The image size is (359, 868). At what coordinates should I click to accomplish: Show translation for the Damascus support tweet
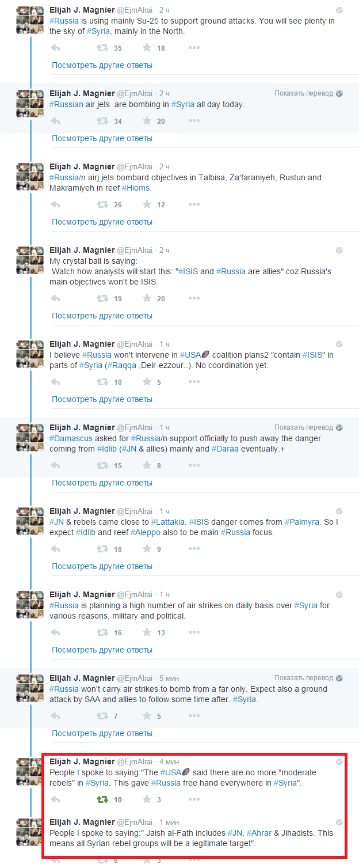(304, 427)
